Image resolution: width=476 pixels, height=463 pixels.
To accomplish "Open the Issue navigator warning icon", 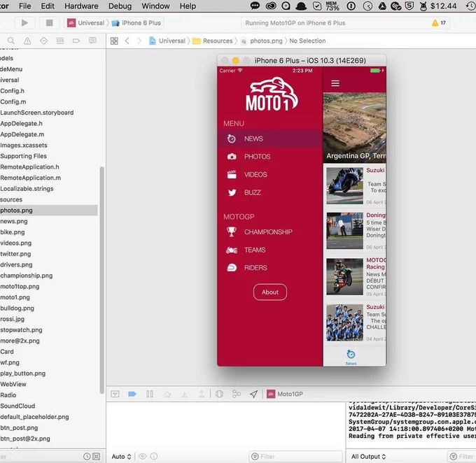I will tap(27, 41).
